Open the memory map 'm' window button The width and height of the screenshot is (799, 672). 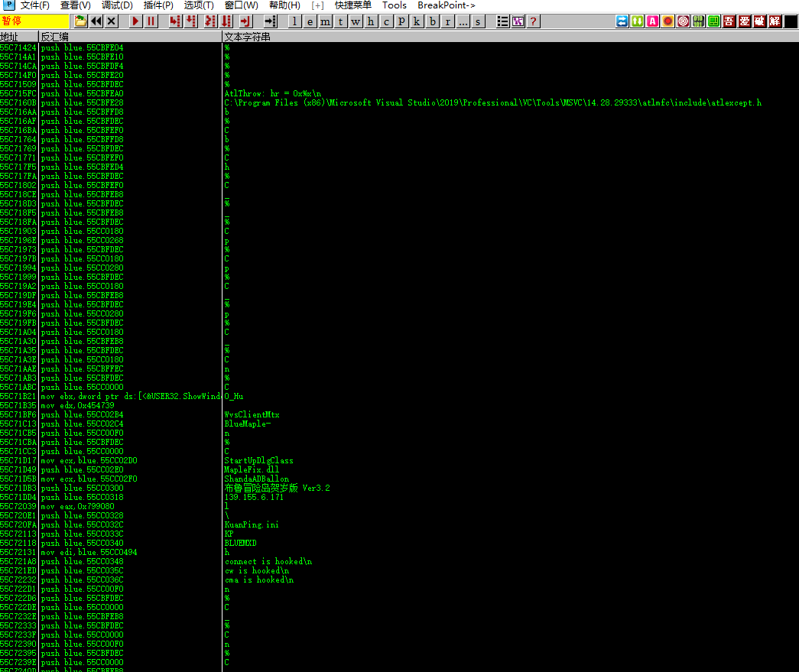[x=326, y=21]
